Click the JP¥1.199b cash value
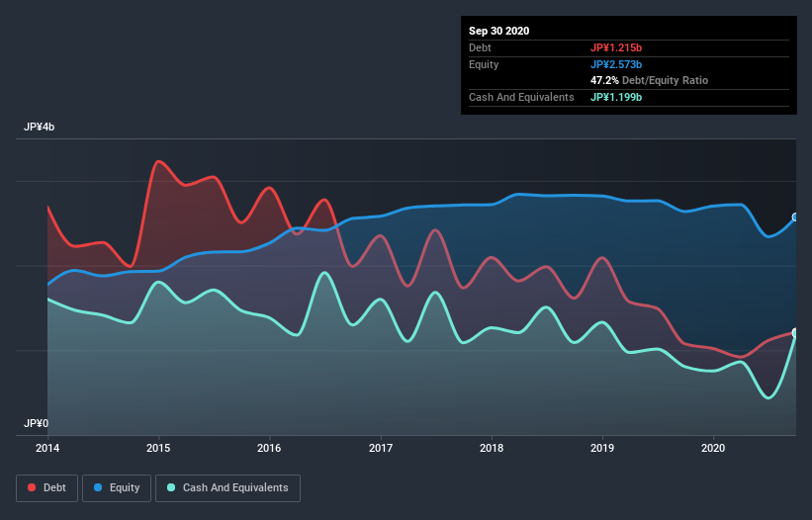This screenshot has width=812, height=520. point(616,97)
